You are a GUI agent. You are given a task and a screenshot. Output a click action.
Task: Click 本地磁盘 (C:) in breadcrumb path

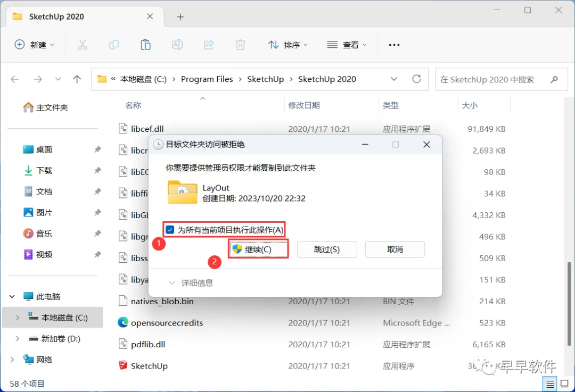(143, 79)
